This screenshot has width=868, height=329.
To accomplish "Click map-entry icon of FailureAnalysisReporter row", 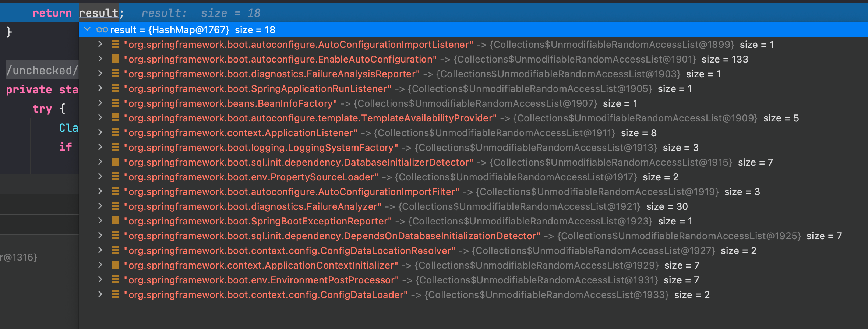I will (x=116, y=74).
